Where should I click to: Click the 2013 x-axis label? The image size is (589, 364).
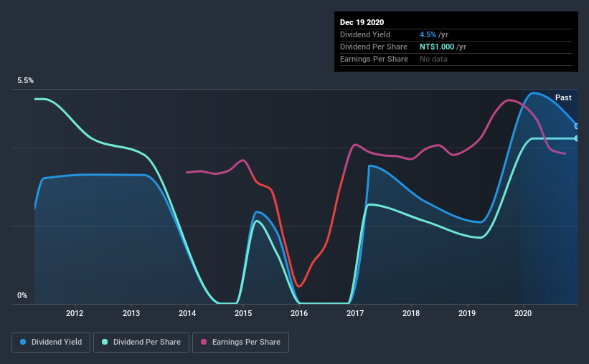(131, 313)
